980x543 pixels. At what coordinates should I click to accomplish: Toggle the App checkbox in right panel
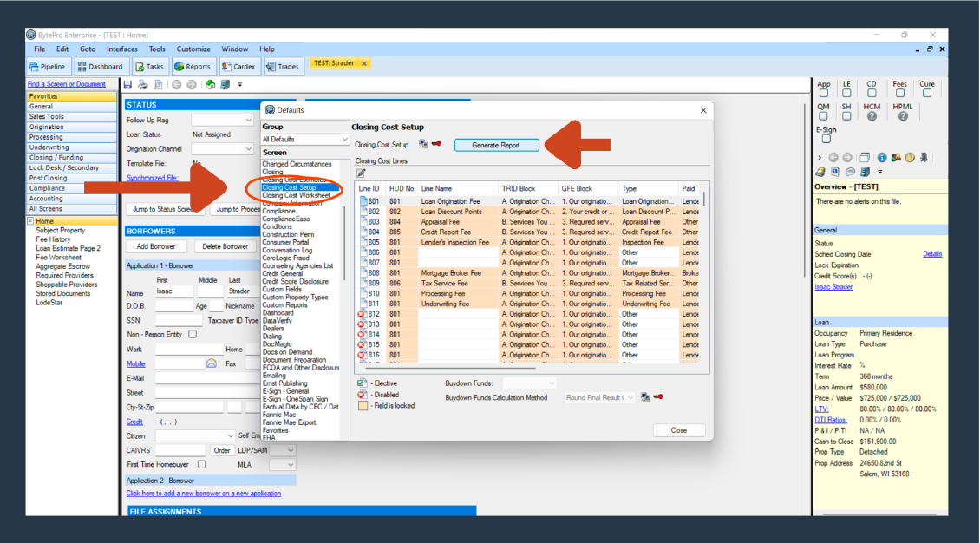click(x=824, y=94)
